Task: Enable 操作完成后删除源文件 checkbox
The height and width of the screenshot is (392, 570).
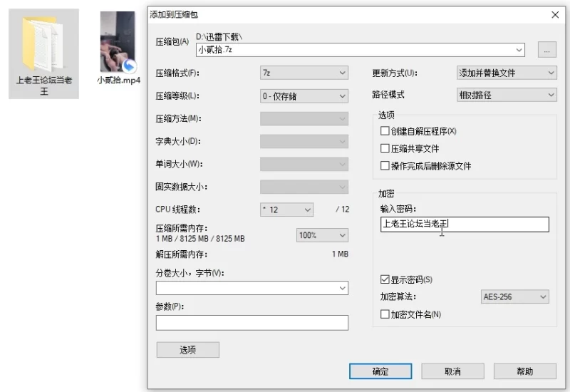Action: (385, 165)
